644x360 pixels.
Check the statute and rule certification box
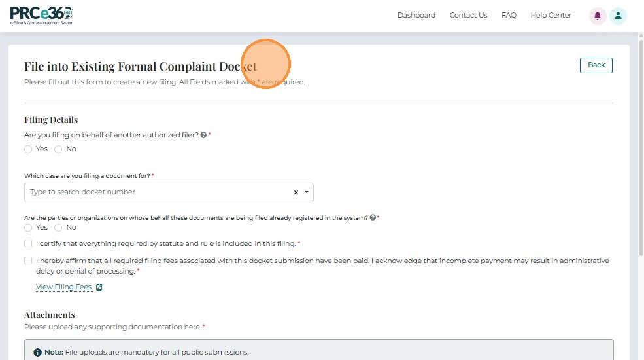point(28,243)
